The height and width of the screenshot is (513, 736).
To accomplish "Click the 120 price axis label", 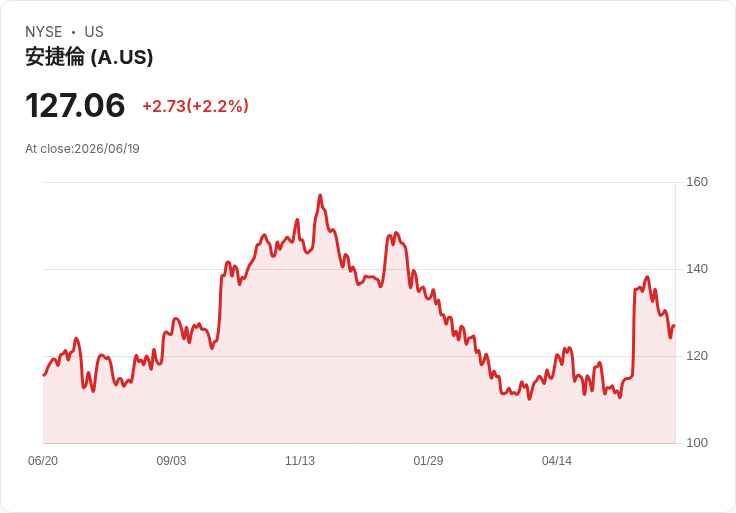I will (x=697, y=356).
